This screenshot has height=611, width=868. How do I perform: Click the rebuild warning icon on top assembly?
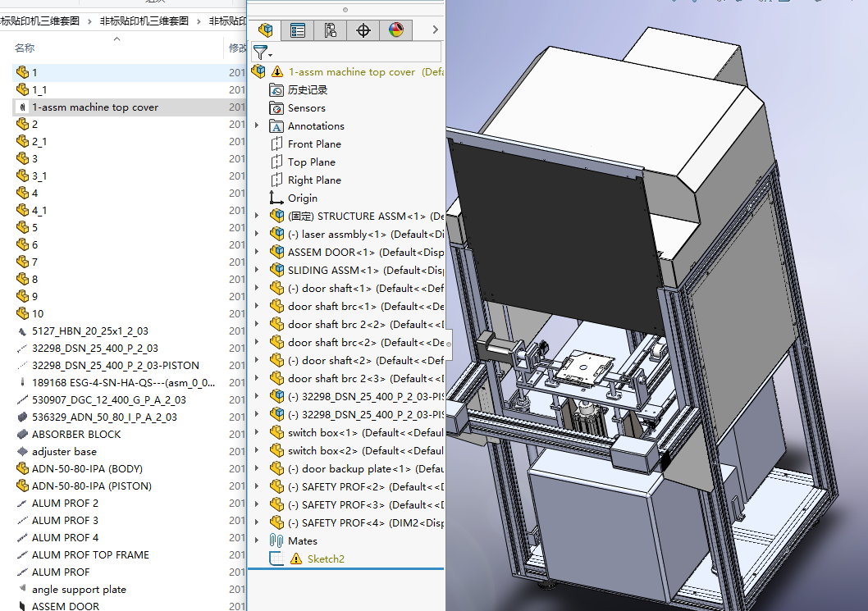[276, 72]
